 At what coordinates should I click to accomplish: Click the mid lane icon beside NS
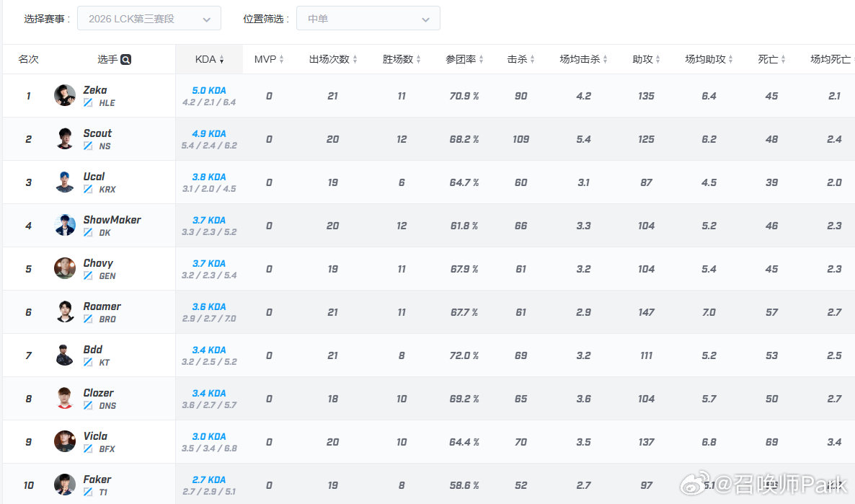(x=88, y=146)
